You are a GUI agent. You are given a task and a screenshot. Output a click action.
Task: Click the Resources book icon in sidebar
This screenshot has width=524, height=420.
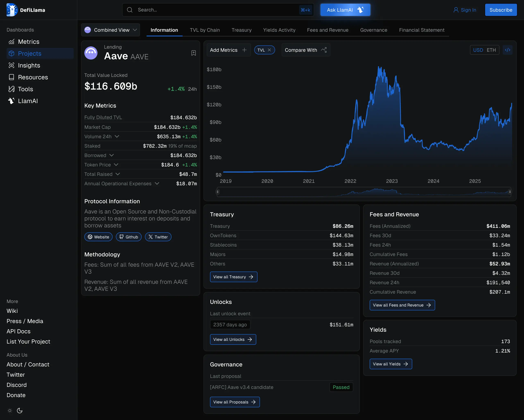tap(11, 77)
